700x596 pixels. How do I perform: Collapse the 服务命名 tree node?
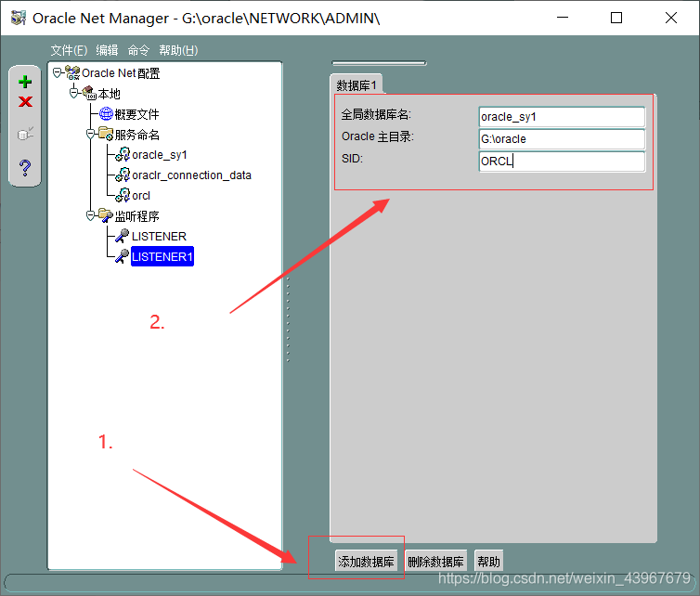click(91, 134)
